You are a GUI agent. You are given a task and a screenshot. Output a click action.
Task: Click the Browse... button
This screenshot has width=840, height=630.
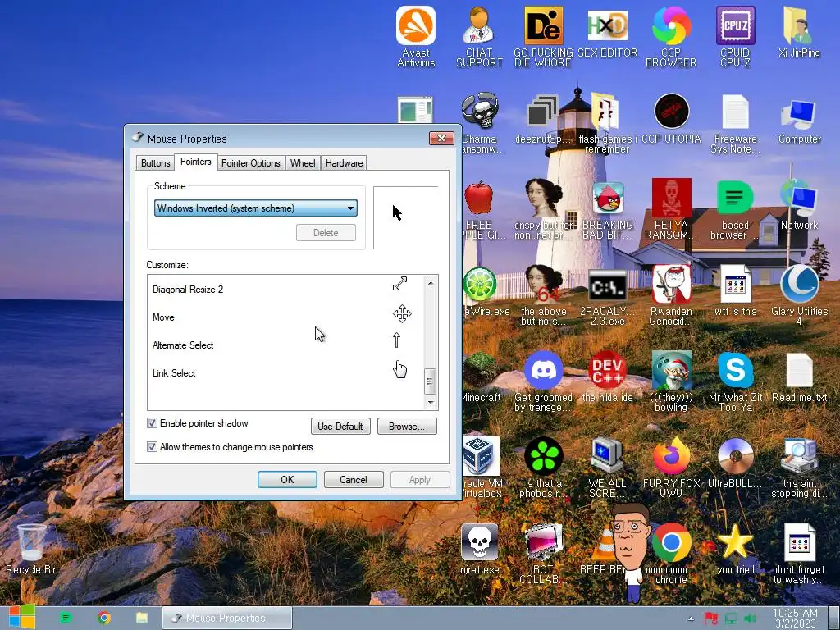coord(407,427)
